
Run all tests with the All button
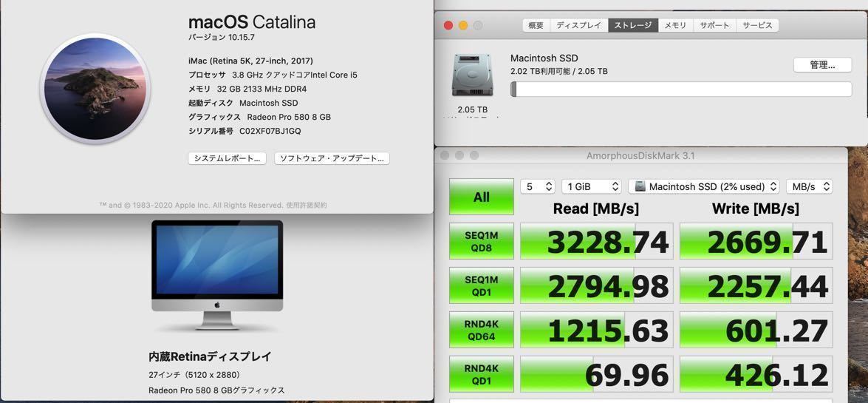[x=482, y=197]
